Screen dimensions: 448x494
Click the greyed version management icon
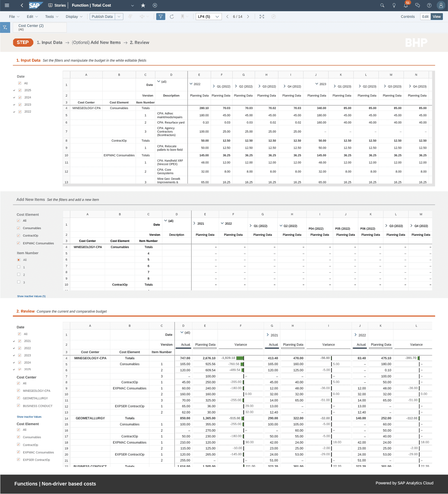coord(130,17)
